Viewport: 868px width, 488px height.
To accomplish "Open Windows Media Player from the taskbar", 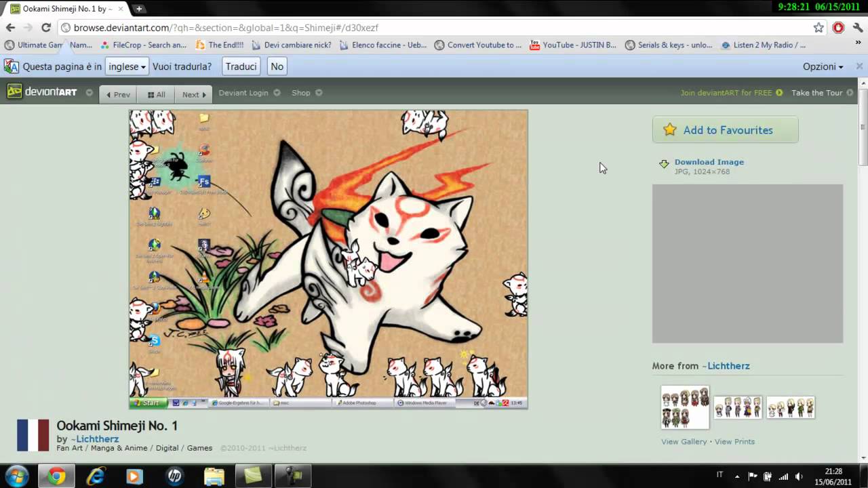I will click(x=134, y=476).
